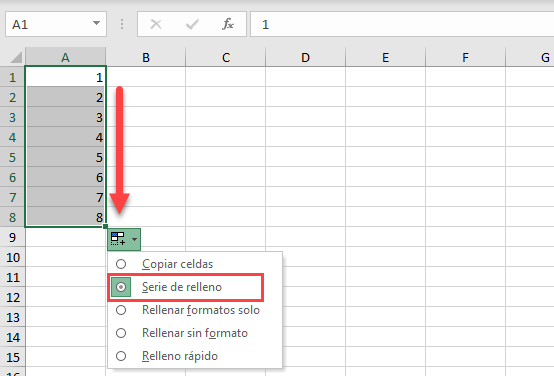This screenshot has width=554, height=376.
Task: Select row 4 header
Action: [12, 137]
